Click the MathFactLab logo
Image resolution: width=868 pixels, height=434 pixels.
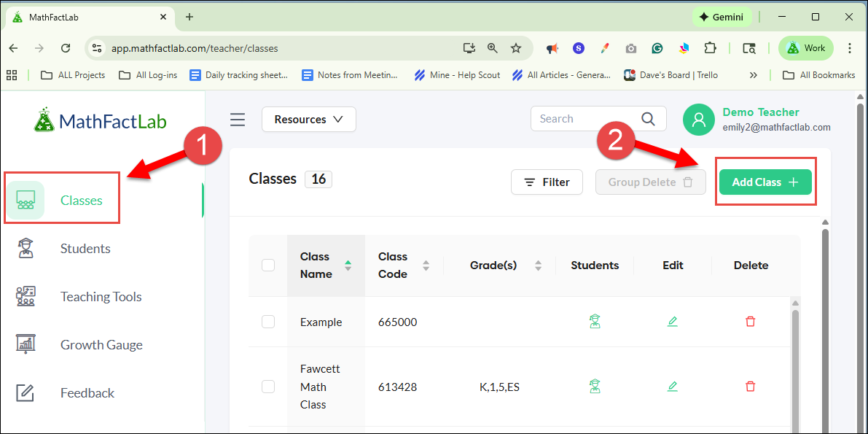[x=100, y=120]
